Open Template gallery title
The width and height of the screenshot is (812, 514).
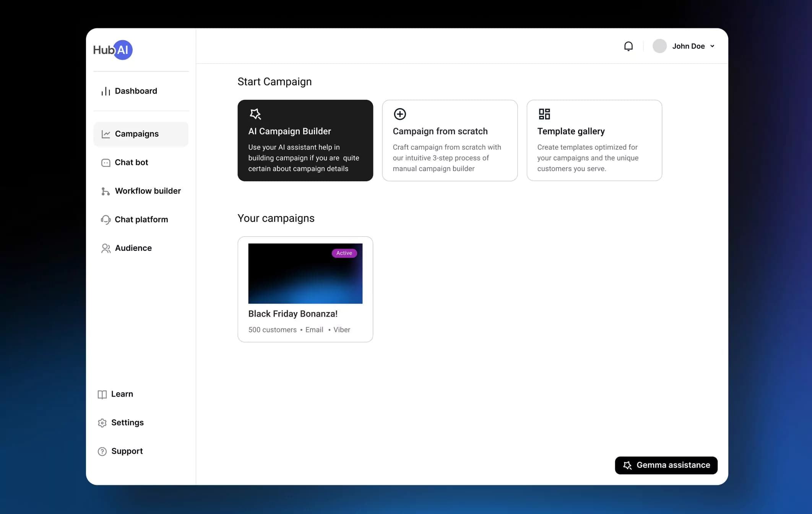pos(571,131)
